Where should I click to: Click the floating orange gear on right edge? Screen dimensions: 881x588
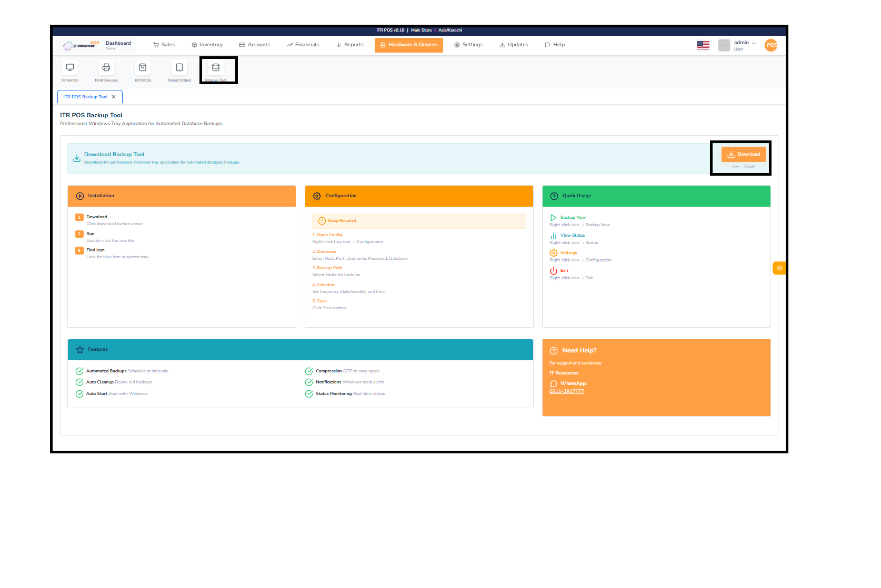779,268
